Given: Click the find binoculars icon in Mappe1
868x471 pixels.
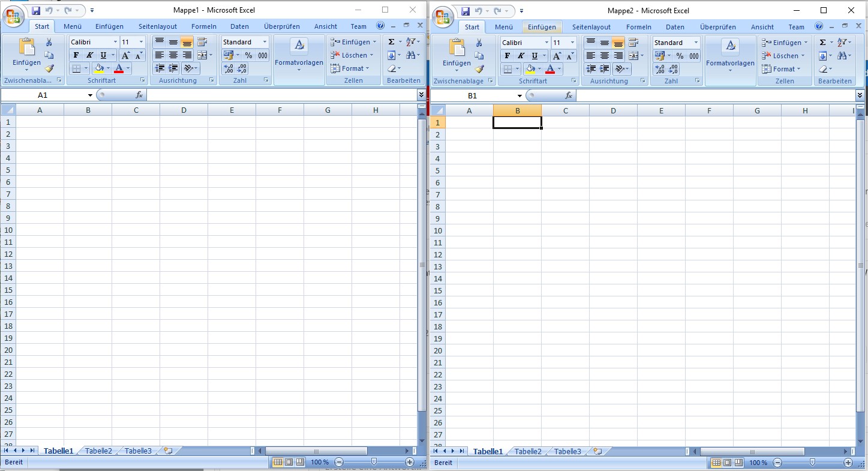Looking at the screenshot, I should 411,55.
